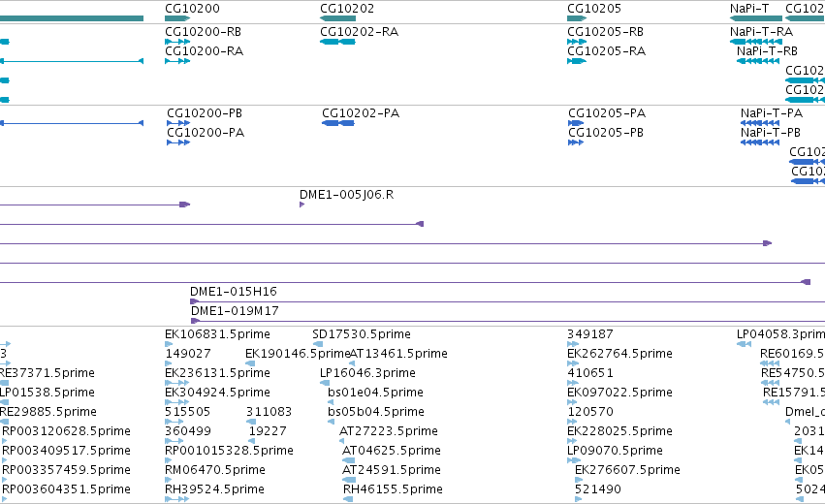Click the CG10200-PA protein label

pos(206,133)
